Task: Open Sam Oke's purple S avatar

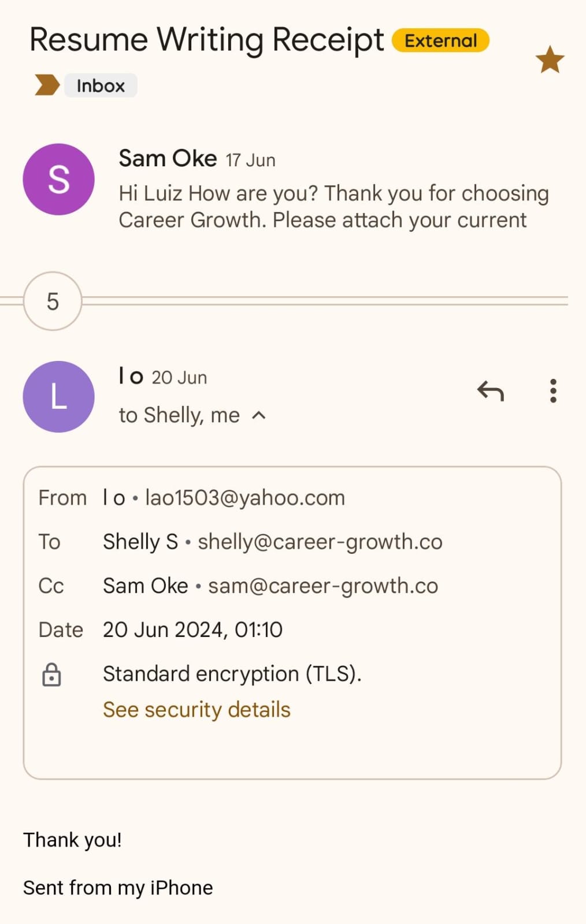Action: click(58, 180)
